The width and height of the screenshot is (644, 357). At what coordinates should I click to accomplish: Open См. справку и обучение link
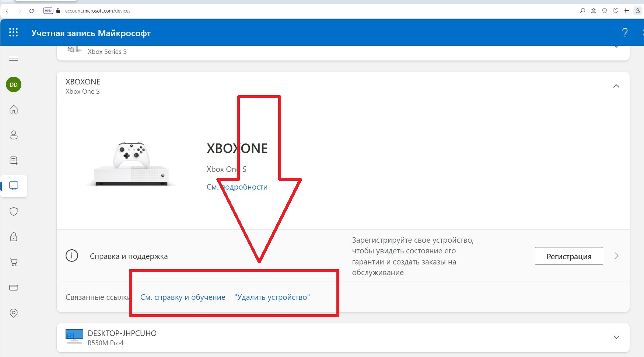[183, 297]
